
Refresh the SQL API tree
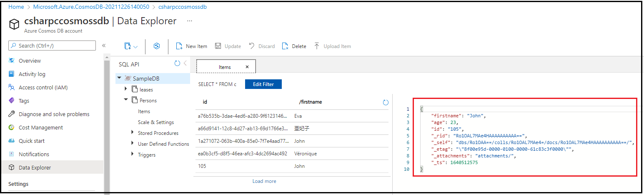[177, 63]
